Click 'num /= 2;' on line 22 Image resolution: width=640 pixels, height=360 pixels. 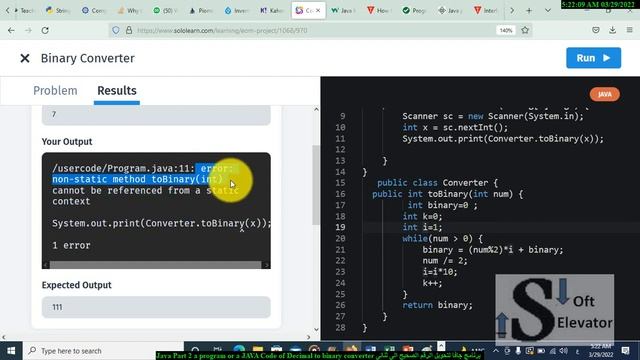point(445,261)
